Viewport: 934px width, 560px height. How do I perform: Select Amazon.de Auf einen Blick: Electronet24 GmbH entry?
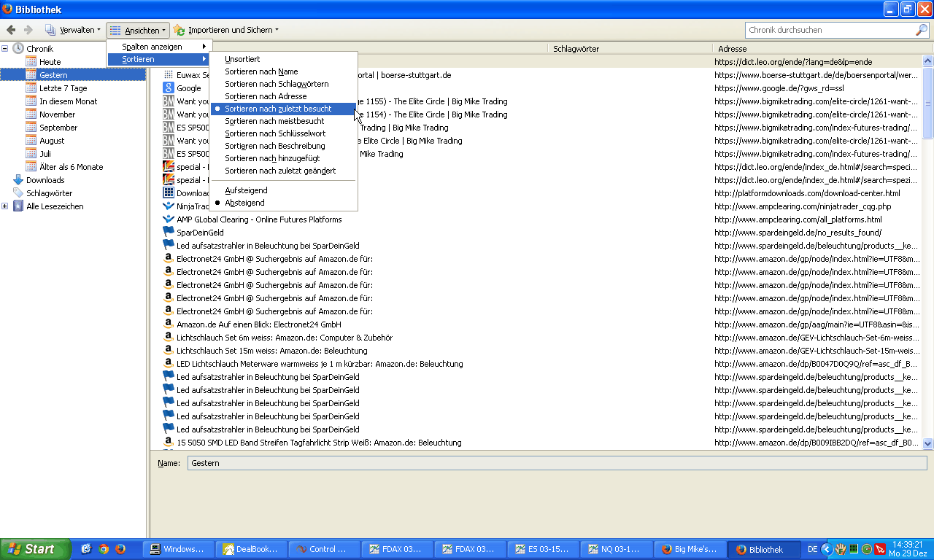[259, 324]
